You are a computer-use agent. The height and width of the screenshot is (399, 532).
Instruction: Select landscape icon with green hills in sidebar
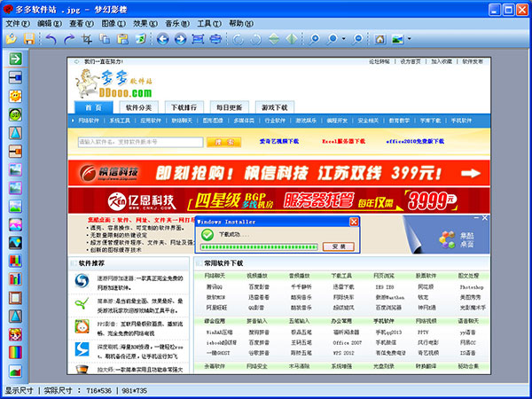(x=15, y=207)
